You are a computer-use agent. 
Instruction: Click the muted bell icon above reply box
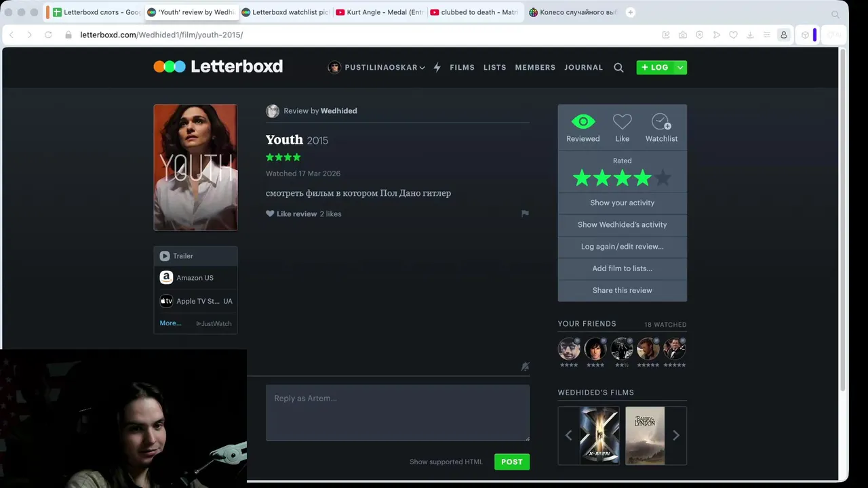[525, 366]
